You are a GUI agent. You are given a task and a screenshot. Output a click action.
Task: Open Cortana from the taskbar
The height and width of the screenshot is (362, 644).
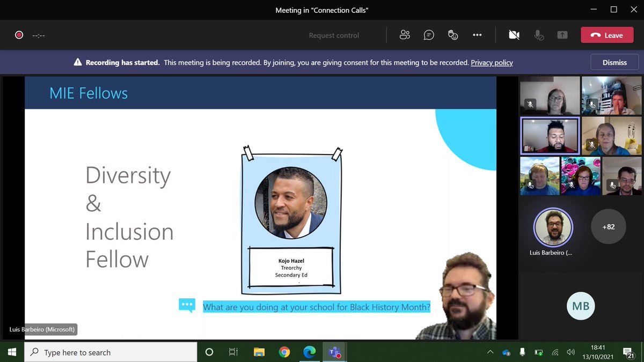[x=209, y=352]
